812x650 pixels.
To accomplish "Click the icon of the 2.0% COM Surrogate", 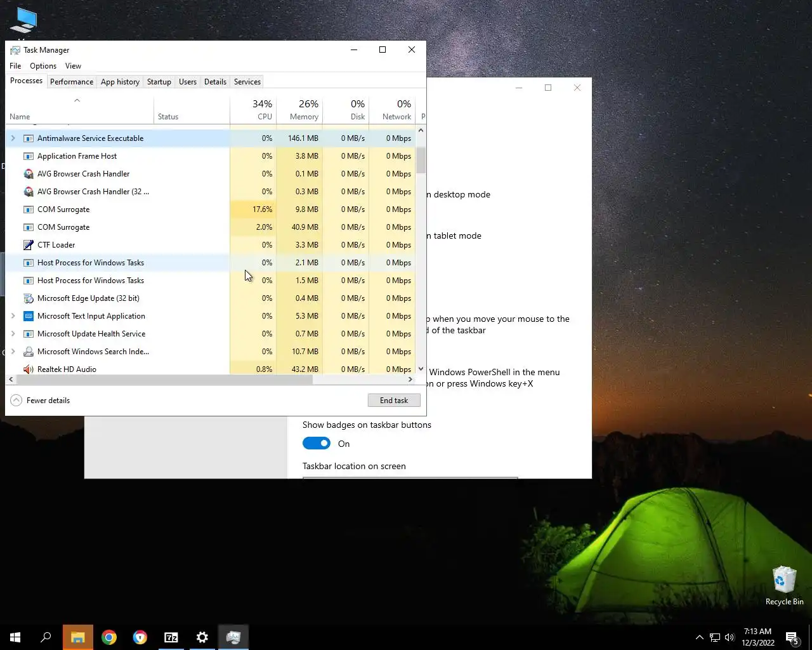I will 29,227.
